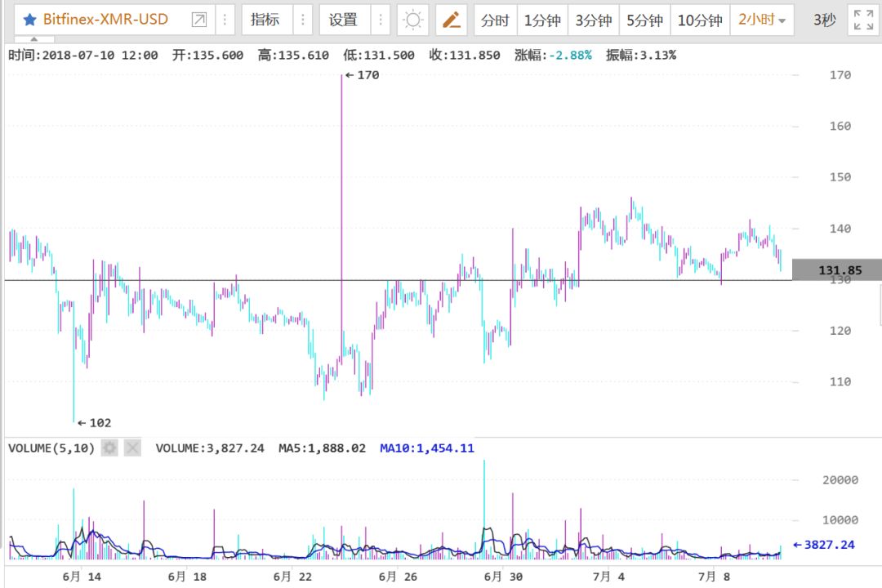Switch to the 10分钟 interval
Viewport: 882px width, 588px height.
(x=700, y=20)
